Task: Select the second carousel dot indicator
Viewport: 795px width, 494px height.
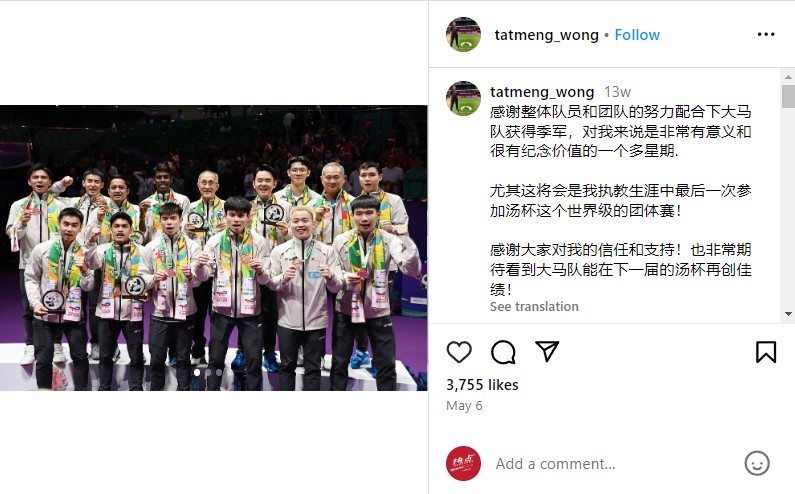Action: pyautogui.click(x=208, y=372)
